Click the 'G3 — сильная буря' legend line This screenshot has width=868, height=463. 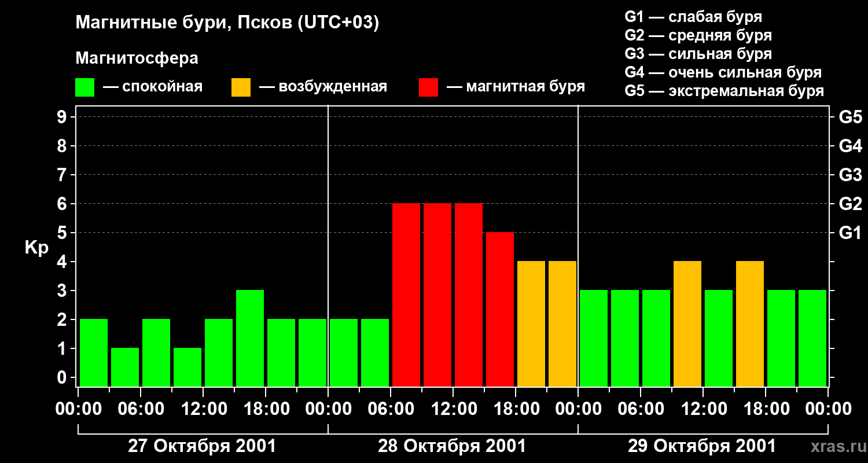click(698, 54)
